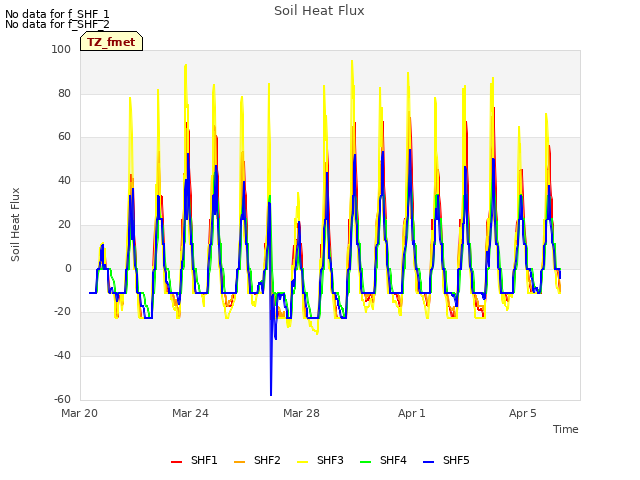640x480 pixels.
Task: Click the red SHF1 legend swatch
Action: tap(176, 462)
